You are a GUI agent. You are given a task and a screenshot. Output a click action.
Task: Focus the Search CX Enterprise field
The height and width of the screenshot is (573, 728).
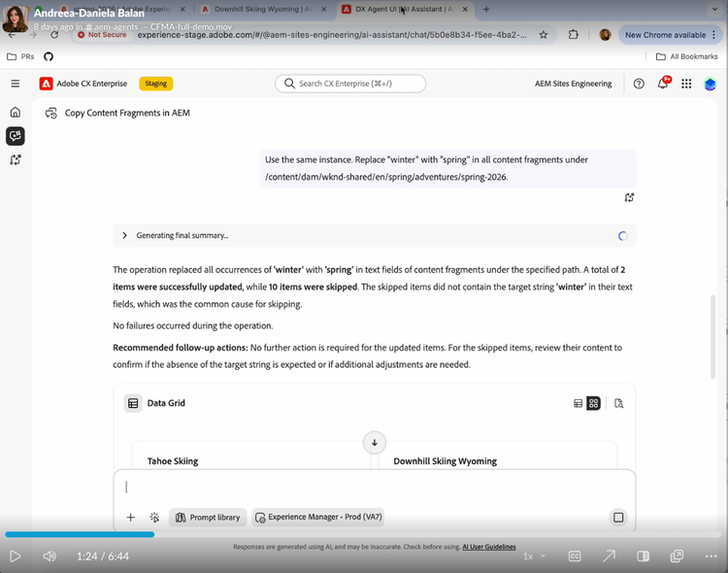pyautogui.click(x=350, y=84)
